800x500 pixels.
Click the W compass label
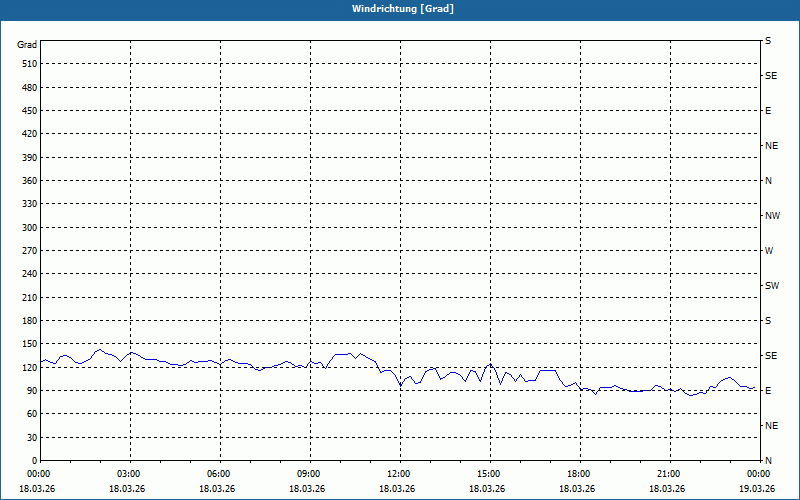(769, 251)
